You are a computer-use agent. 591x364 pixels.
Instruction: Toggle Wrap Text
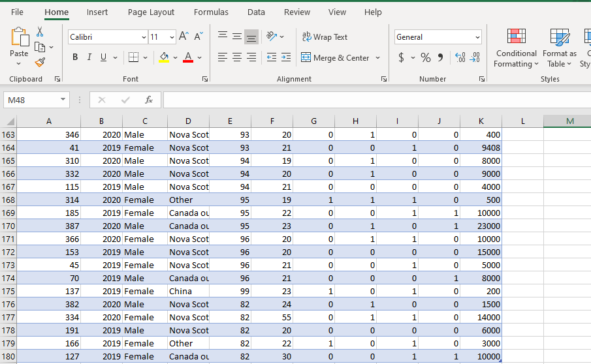click(325, 37)
